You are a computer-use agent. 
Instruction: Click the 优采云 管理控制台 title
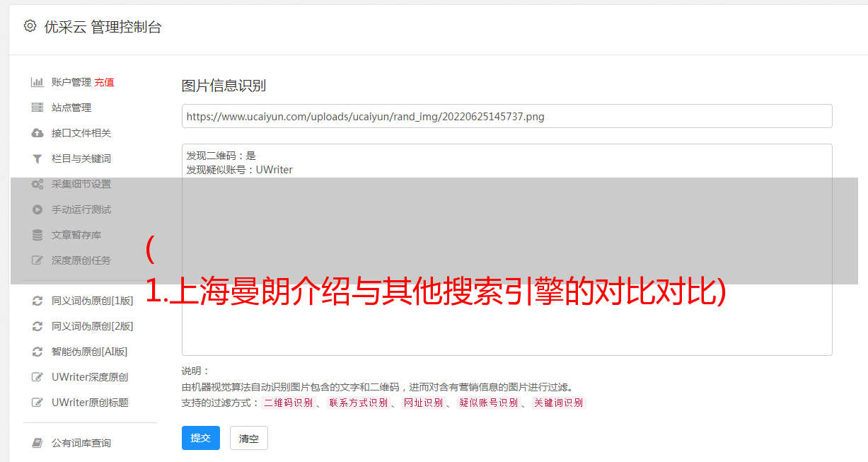click(x=103, y=27)
